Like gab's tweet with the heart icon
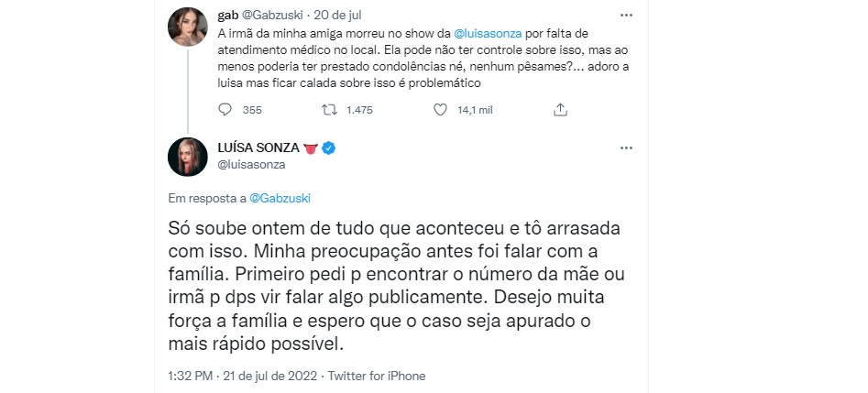Viewport: 868px width, 393px height. tap(440, 110)
